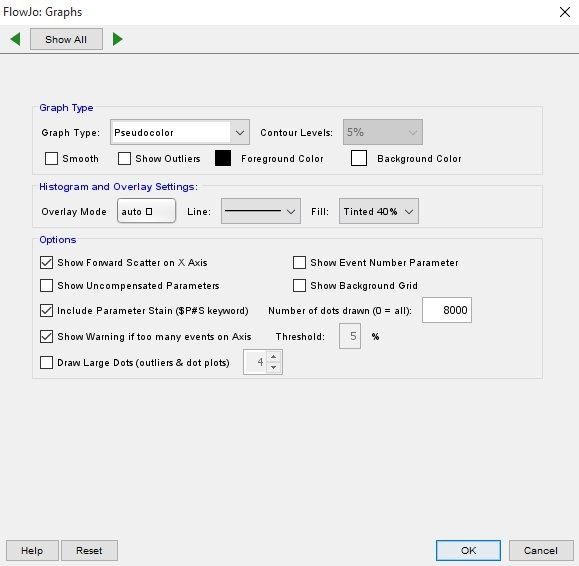Confirm settings with OK button
The height and width of the screenshot is (566, 579).
468,550
